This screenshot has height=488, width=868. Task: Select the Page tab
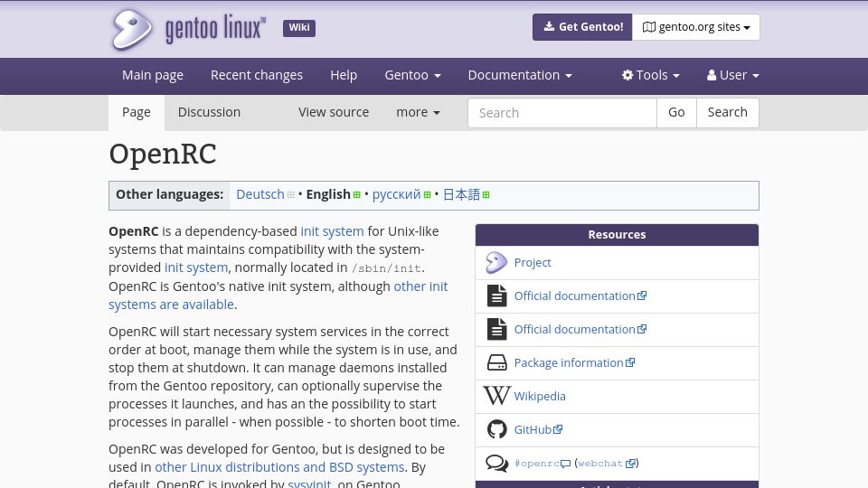point(137,112)
